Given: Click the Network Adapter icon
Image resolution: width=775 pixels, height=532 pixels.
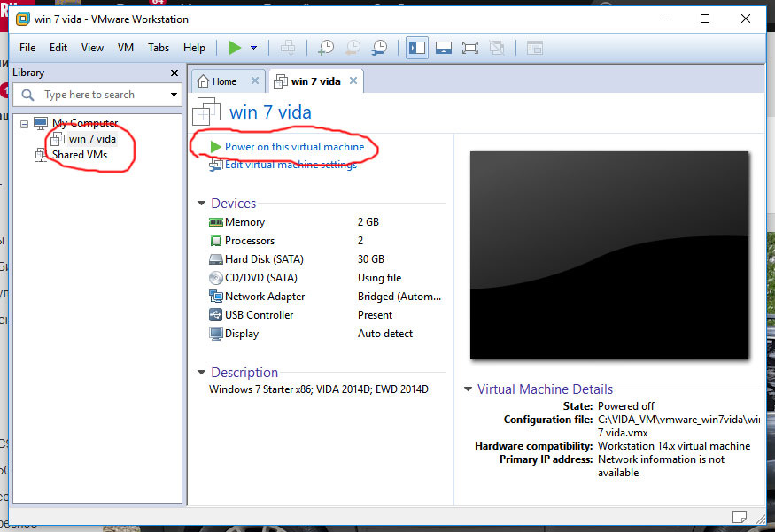Looking at the screenshot, I should point(215,297).
